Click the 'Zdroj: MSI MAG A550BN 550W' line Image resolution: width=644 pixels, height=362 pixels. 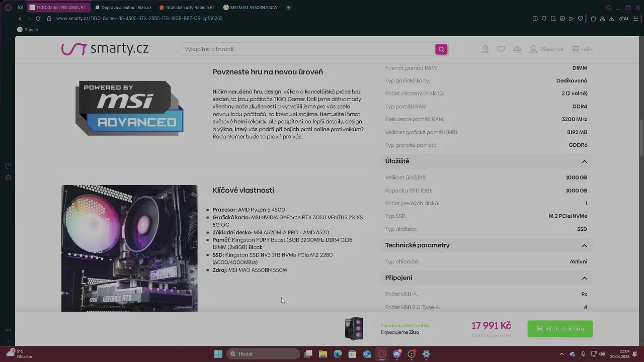point(250,270)
